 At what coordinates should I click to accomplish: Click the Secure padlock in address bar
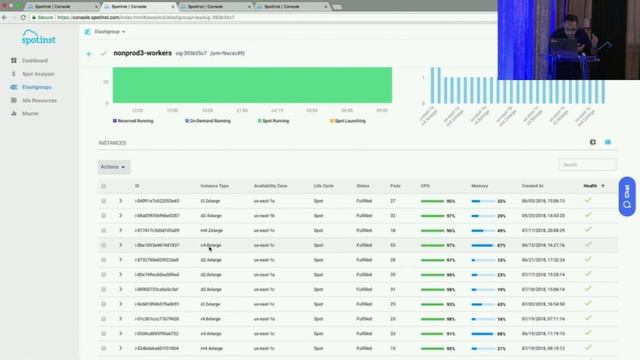point(34,18)
